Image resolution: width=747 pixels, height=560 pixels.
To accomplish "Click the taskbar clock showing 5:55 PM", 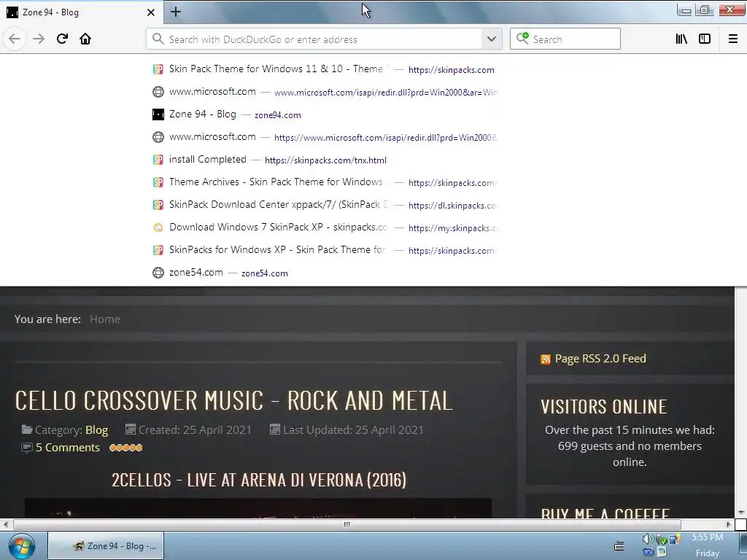I will tap(708, 537).
